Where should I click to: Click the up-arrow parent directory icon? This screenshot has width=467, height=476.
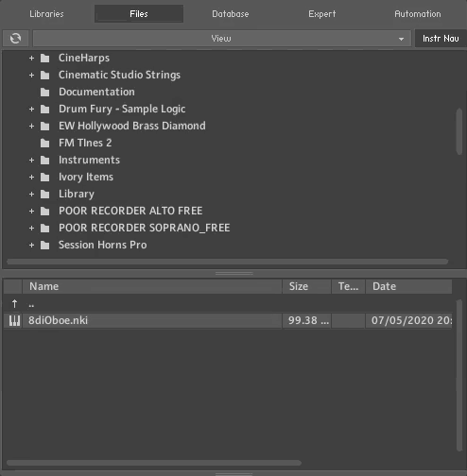pyautogui.click(x=14, y=304)
